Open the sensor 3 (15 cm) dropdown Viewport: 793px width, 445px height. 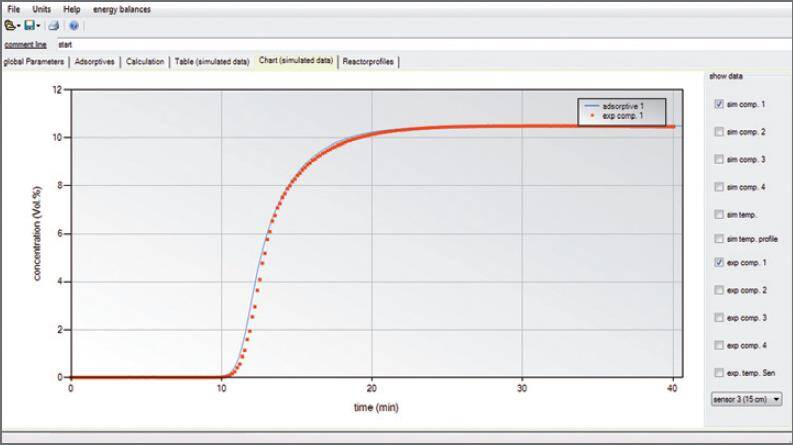tap(744, 399)
